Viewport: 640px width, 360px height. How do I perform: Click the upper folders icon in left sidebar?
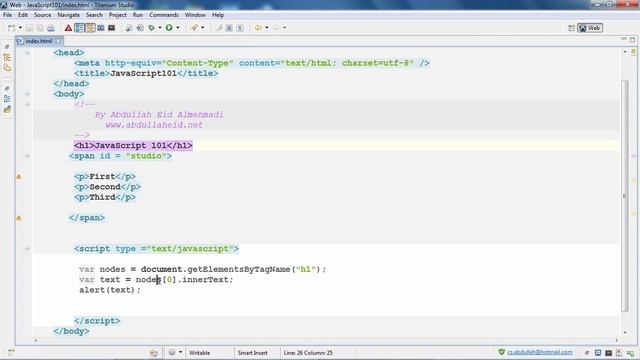(7, 68)
